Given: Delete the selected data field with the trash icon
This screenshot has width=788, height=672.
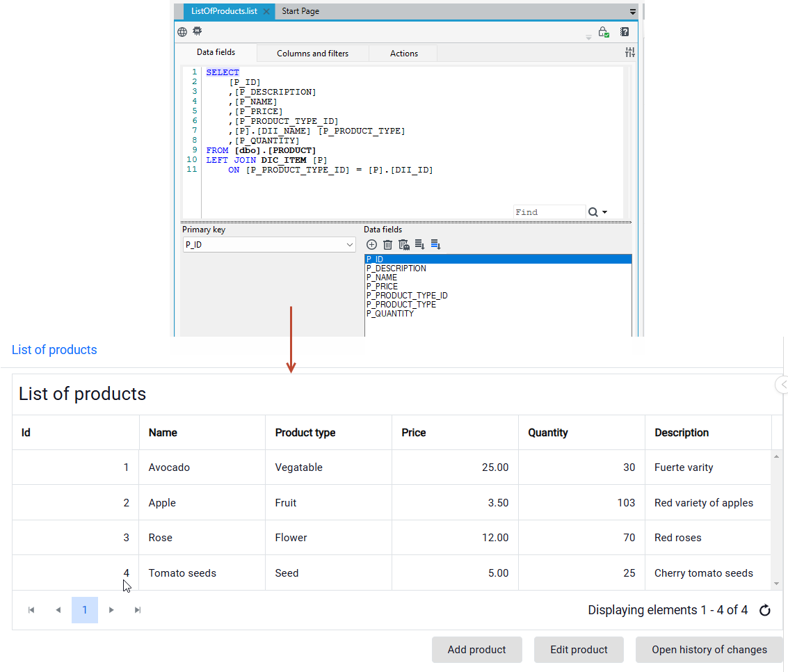Looking at the screenshot, I should click(387, 245).
